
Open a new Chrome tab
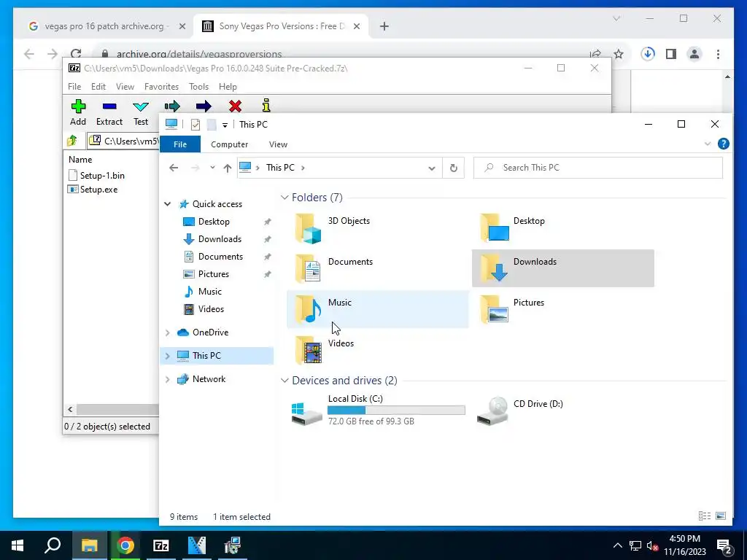tap(384, 27)
